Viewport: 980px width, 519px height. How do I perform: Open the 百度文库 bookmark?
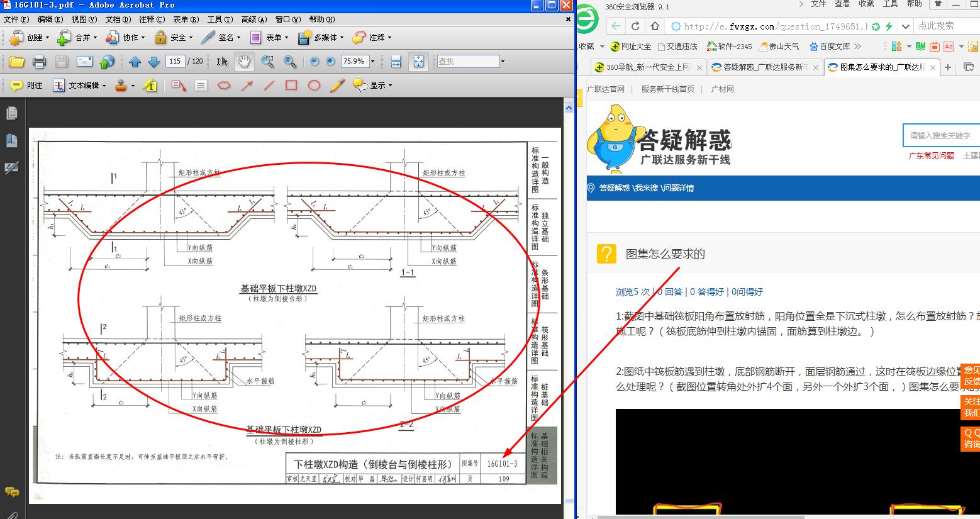[830, 47]
